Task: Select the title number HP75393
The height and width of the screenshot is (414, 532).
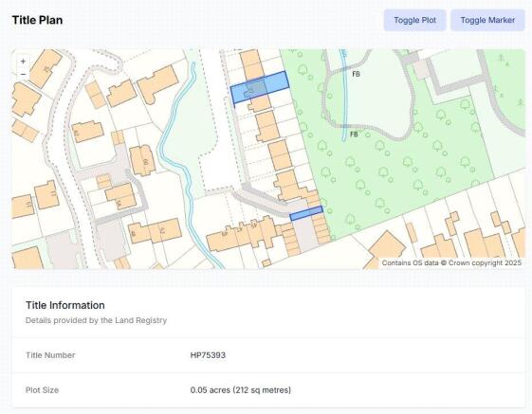Action: [x=208, y=355]
